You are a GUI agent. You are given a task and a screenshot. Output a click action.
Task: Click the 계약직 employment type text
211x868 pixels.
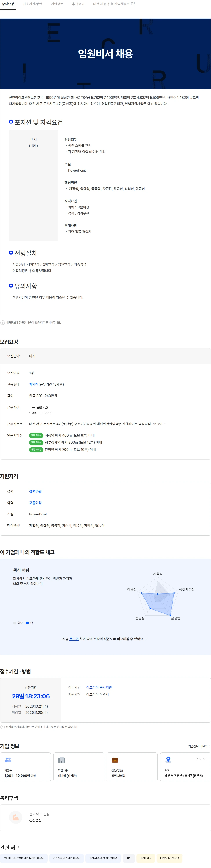(34, 384)
